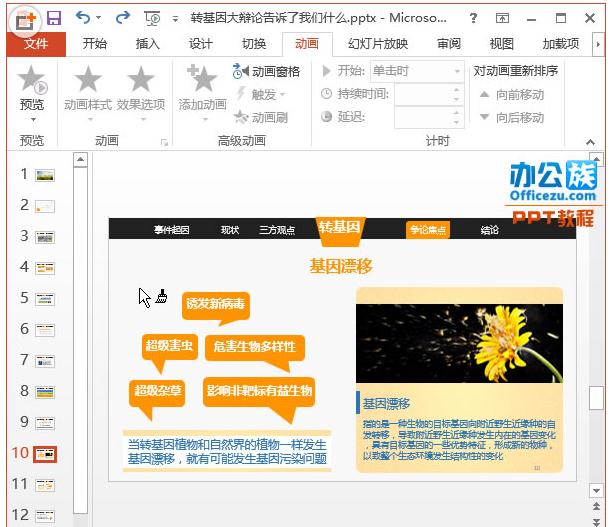Open the 幻灯片放映 slide show tab

378,44
